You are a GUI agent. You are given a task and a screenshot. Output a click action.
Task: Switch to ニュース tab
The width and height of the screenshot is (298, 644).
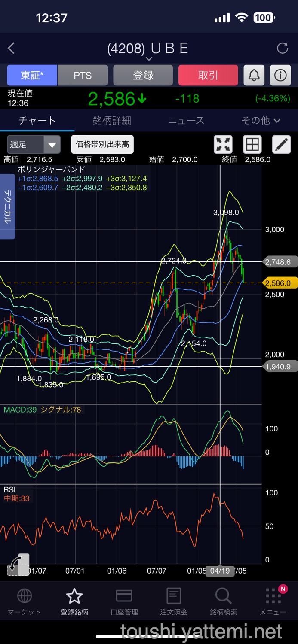[186, 121]
